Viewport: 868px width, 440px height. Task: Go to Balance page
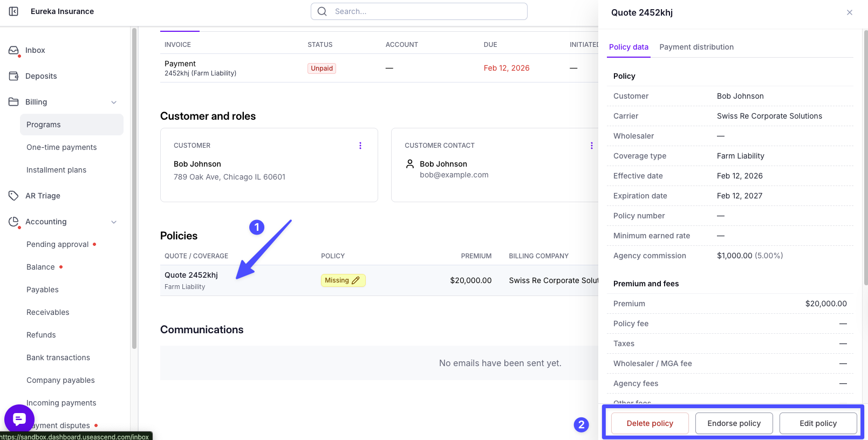(40, 267)
